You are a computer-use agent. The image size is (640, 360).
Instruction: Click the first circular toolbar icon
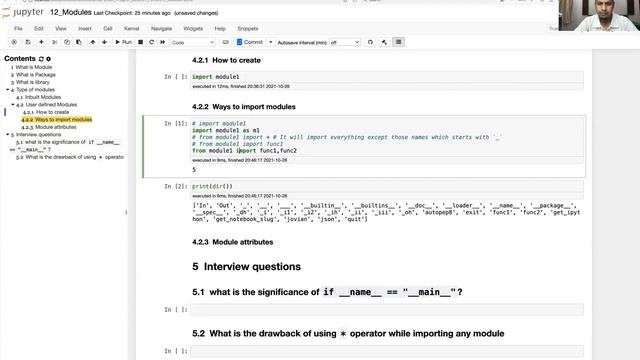point(14,42)
